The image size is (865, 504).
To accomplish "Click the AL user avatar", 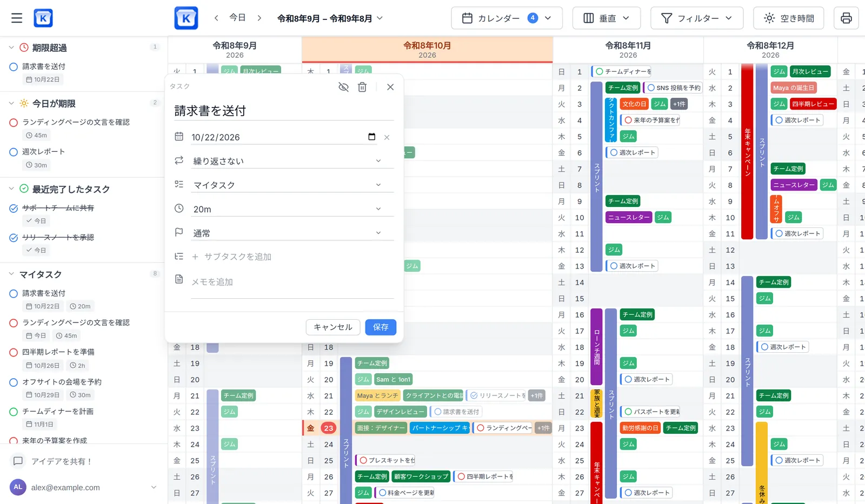I will pyautogui.click(x=18, y=487).
